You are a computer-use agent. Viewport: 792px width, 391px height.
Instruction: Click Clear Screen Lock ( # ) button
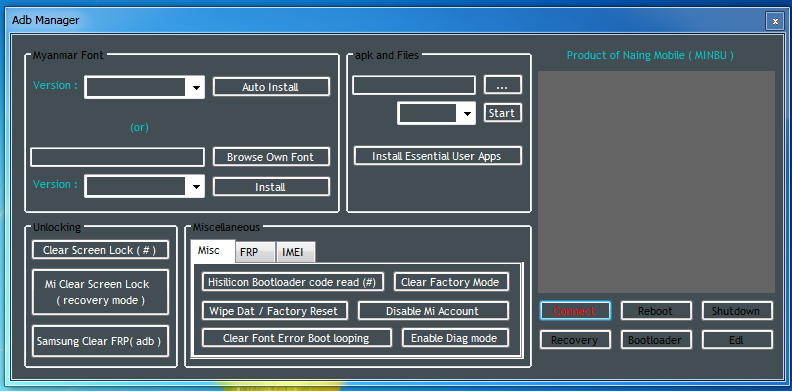100,250
